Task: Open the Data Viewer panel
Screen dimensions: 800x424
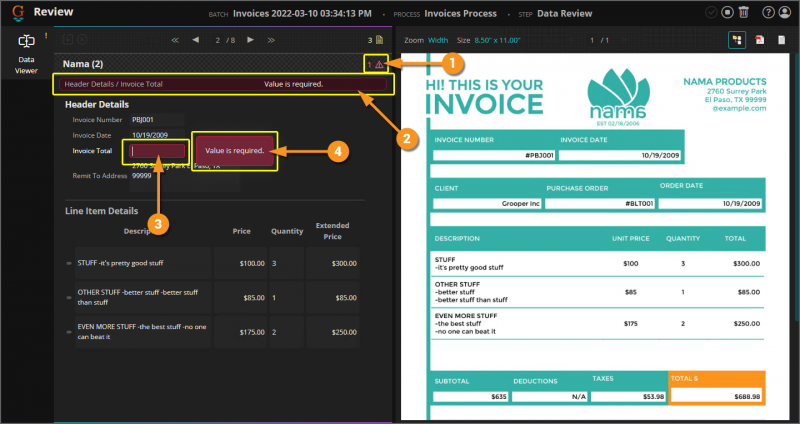Action: pos(26,54)
